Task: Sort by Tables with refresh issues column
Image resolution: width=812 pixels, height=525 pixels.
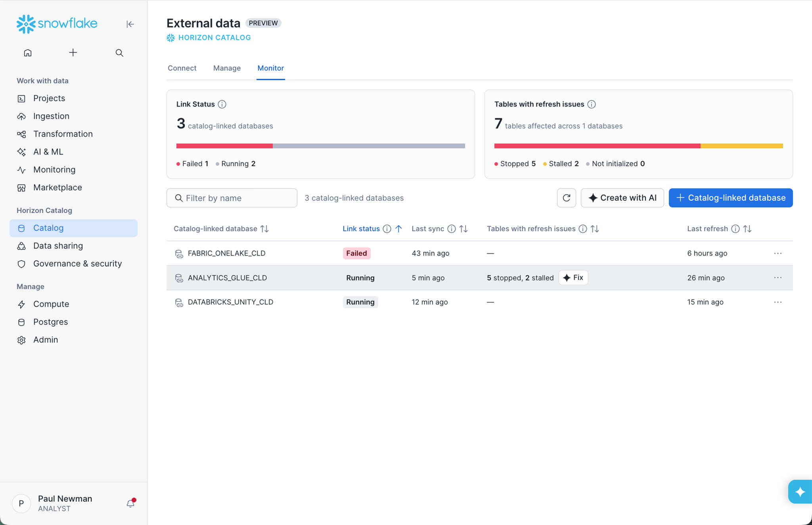Action: [x=595, y=229]
